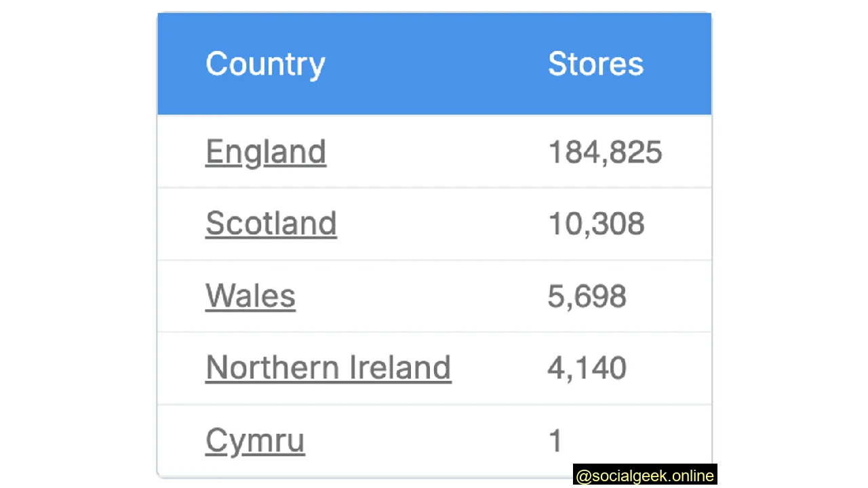Open the Wales country link
This screenshot has height=488, width=868.
[250, 296]
